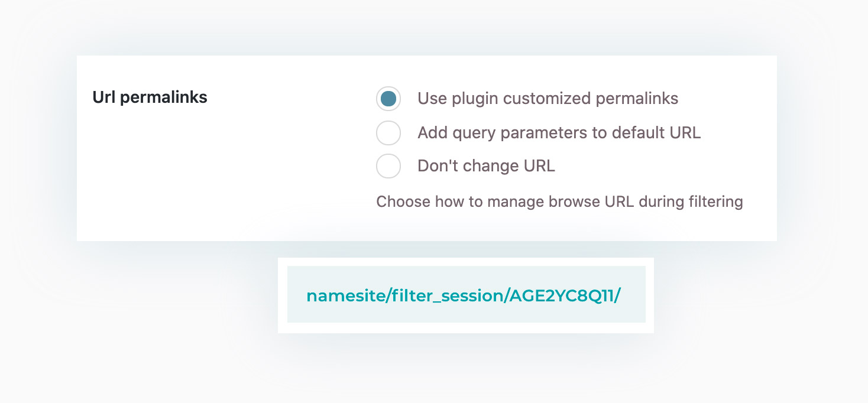Select the "Use plugin customized permalinks" radio button
The width and height of the screenshot is (868, 403).
pos(388,99)
